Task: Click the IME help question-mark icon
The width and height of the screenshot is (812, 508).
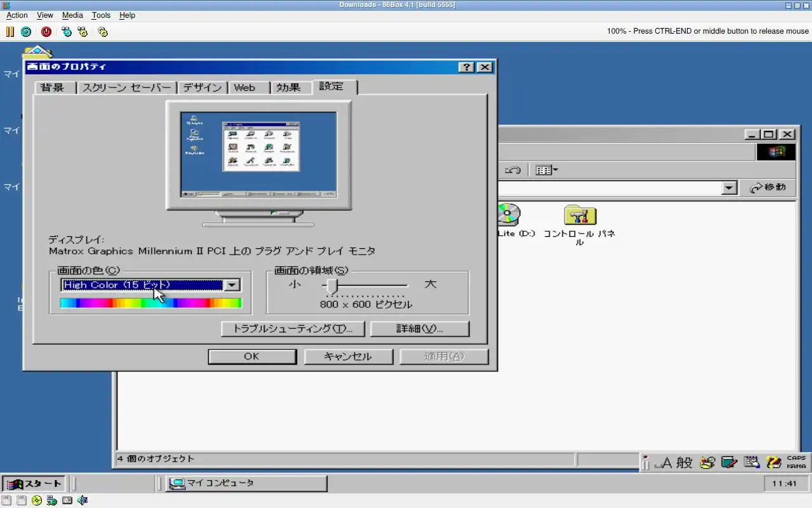Action: point(773,463)
